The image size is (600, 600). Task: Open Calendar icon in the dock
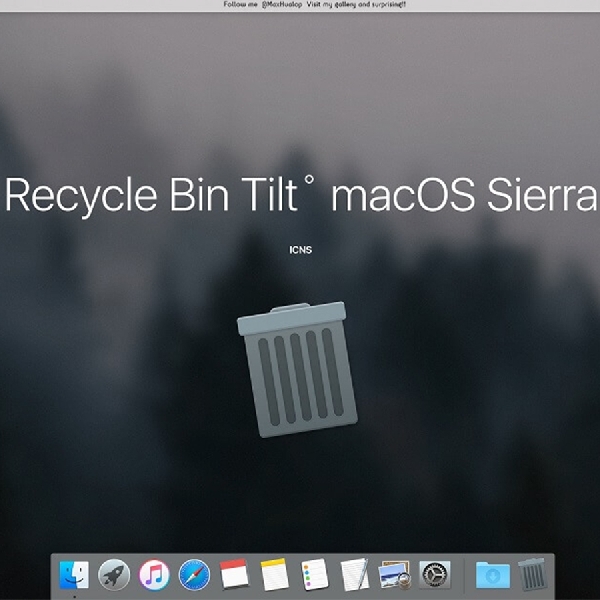234,574
